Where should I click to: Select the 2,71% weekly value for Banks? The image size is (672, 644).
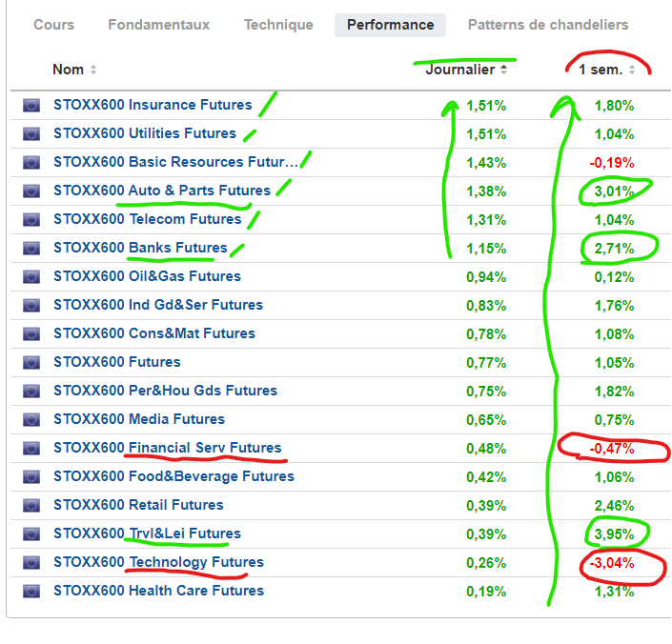[x=614, y=249]
